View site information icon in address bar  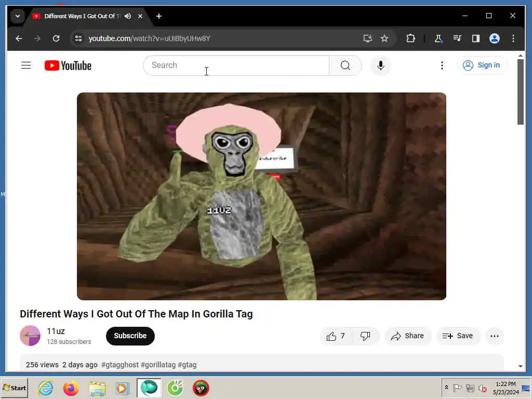coord(78,38)
